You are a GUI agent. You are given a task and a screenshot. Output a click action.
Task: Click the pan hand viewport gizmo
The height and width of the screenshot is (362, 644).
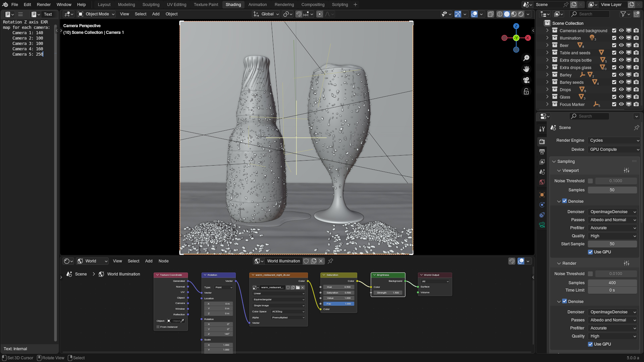(526, 69)
